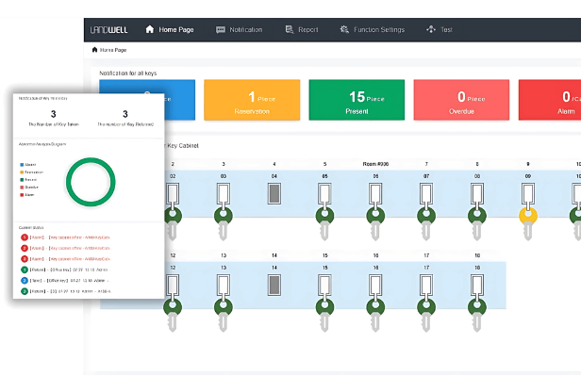Click the green key in top row slot 05

325,213
